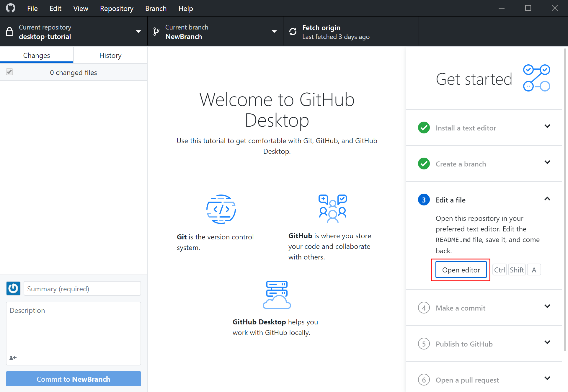Screen dimensions: 568x392
Task: Click green checkmark for Create a branch
Action: click(424, 164)
